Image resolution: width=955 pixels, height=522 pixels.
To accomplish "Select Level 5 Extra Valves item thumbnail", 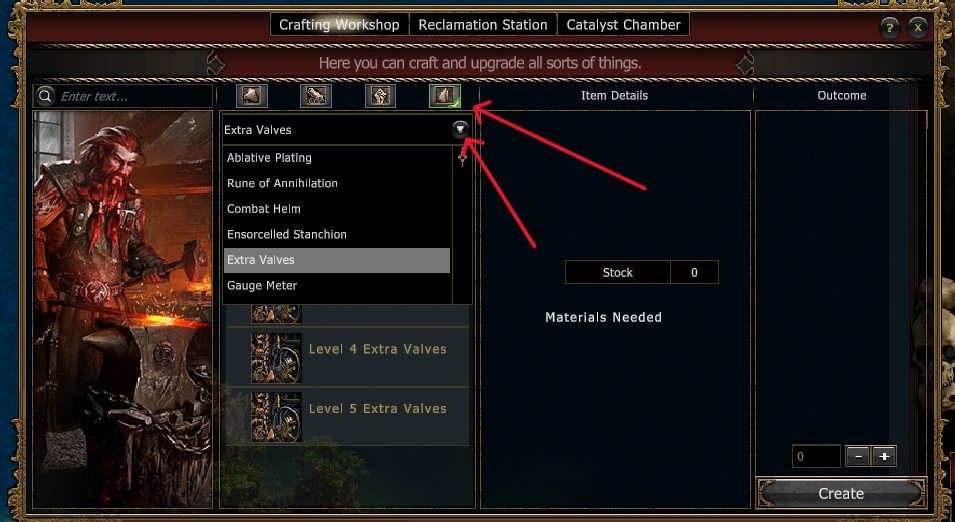I will click(277, 417).
